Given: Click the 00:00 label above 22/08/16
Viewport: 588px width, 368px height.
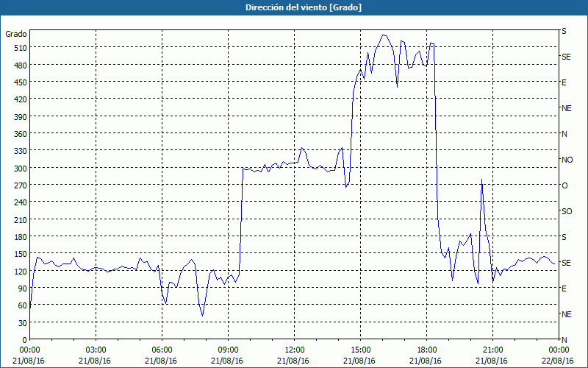Looking at the screenshot, I should click(x=559, y=350).
